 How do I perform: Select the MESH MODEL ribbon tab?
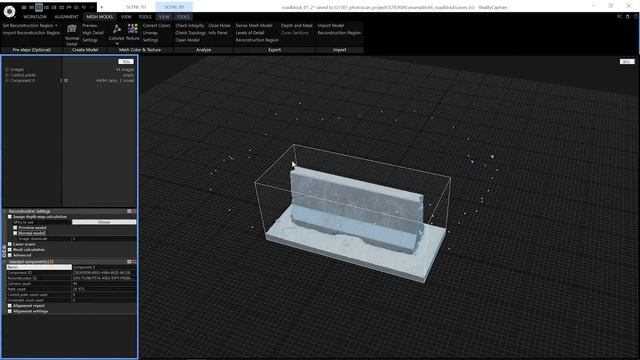coord(100,17)
